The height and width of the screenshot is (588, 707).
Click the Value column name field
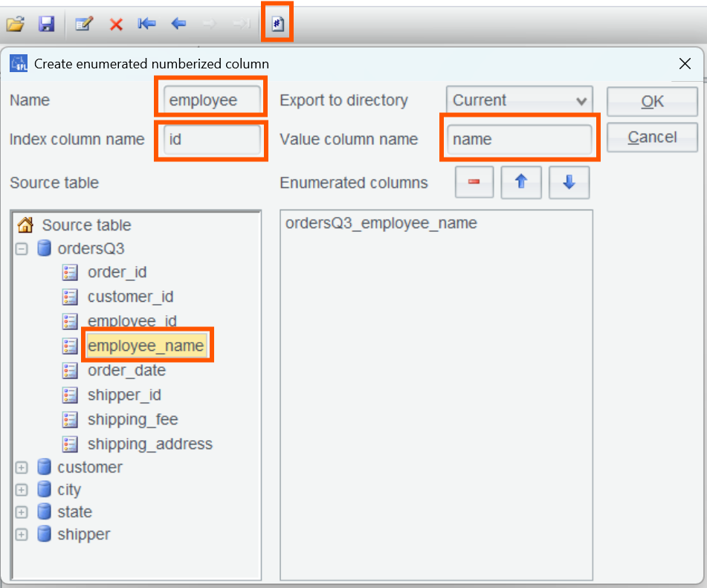click(x=520, y=139)
